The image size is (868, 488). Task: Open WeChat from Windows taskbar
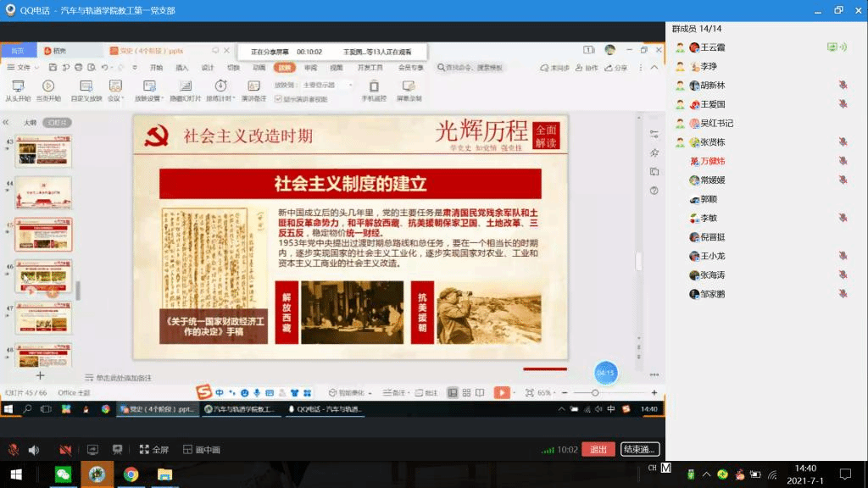tap(63, 474)
